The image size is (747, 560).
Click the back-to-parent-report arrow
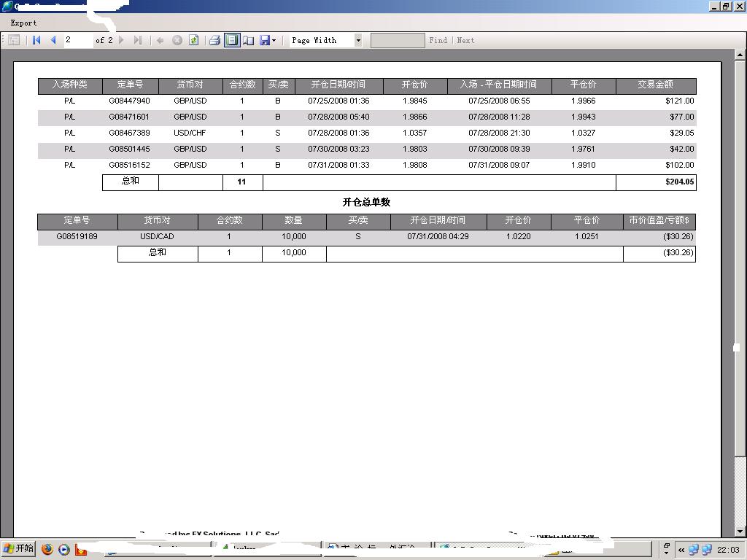click(160, 41)
